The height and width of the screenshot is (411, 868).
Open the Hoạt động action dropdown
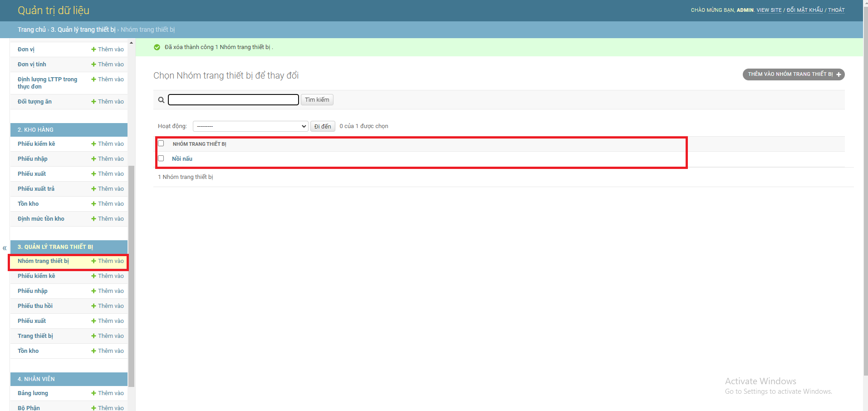click(x=250, y=126)
